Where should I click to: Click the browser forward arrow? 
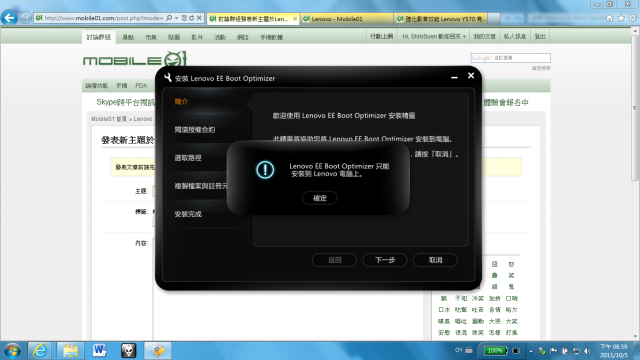click(25, 18)
